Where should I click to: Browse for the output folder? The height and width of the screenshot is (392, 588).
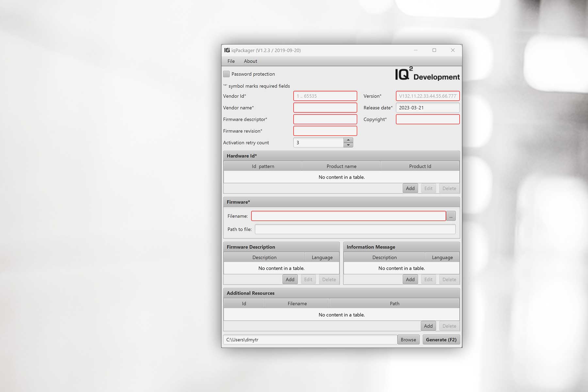tap(408, 340)
